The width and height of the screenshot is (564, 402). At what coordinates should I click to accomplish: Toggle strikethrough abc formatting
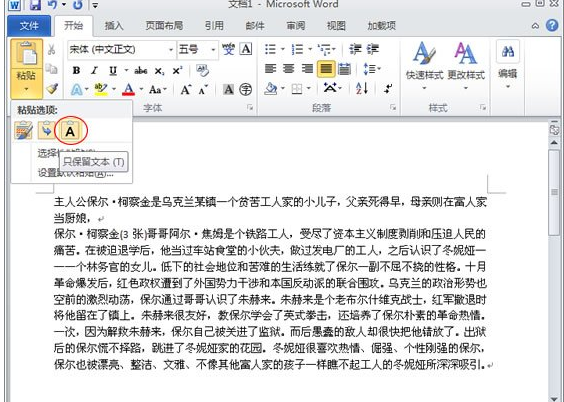(x=141, y=70)
